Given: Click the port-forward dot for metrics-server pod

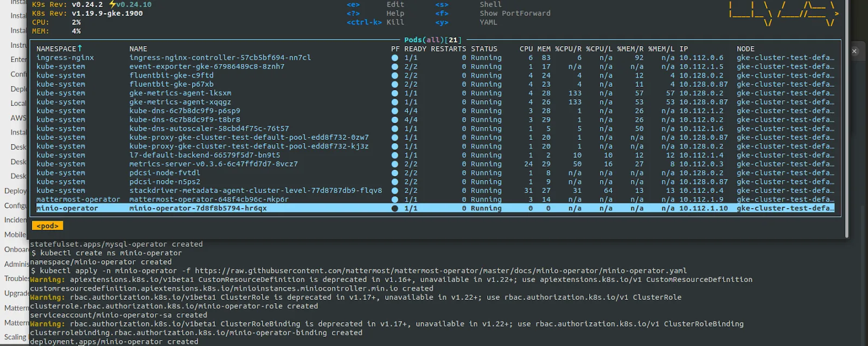Looking at the screenshot, I should 394,164.
